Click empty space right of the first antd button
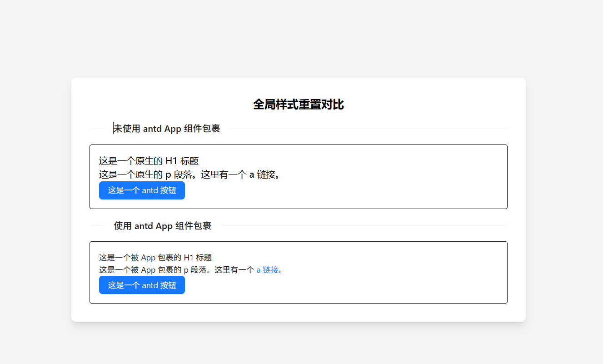The image size is (603, 364). point(318,190)
